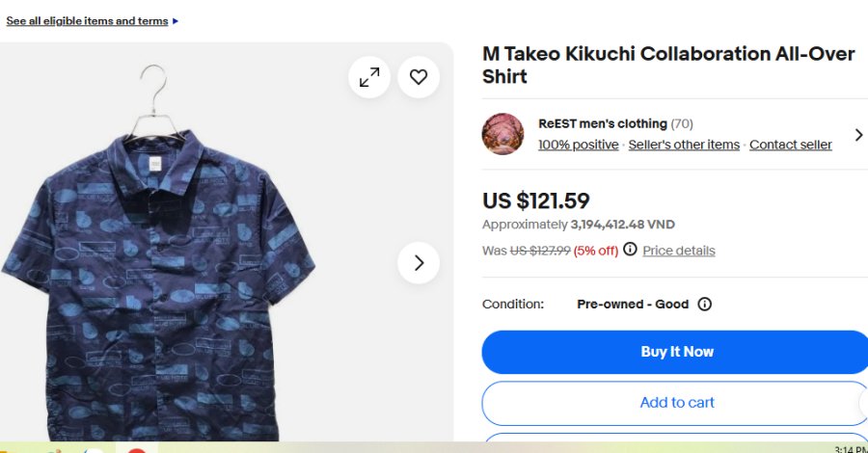The height and width of the screenshot is (453, 868).
Task: Click the seller feedback count (70)
Action: pos(682,123)
